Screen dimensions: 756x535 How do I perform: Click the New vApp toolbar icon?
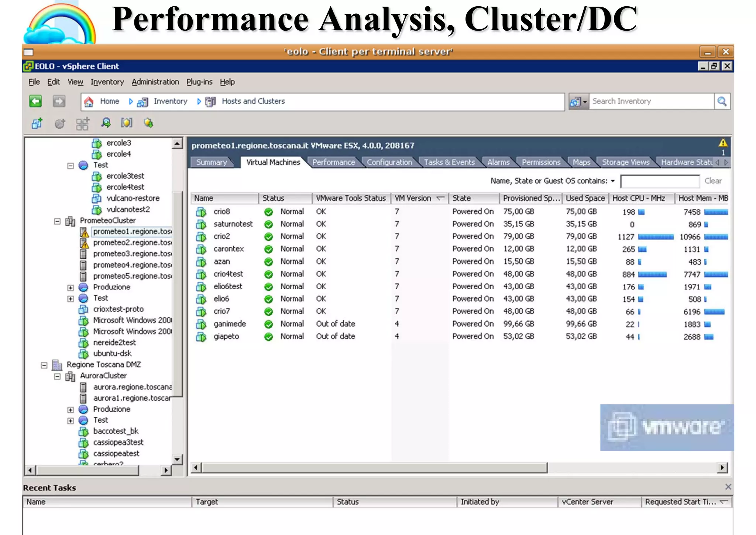[83, 124]
